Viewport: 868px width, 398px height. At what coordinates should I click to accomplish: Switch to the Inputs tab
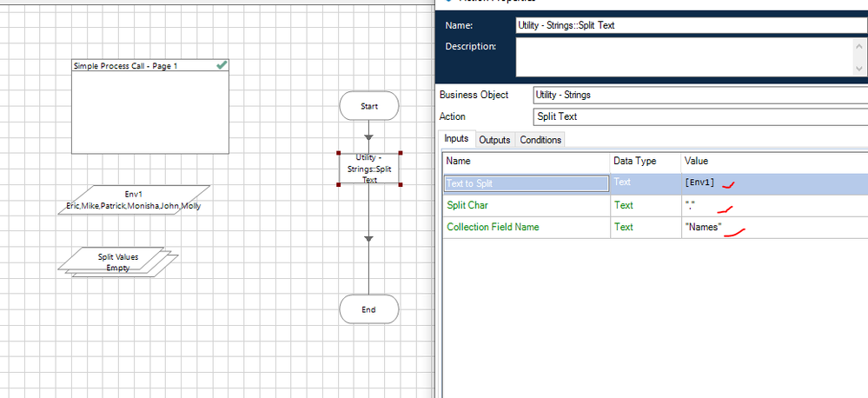pyautogui.click(x=456, y=140)
